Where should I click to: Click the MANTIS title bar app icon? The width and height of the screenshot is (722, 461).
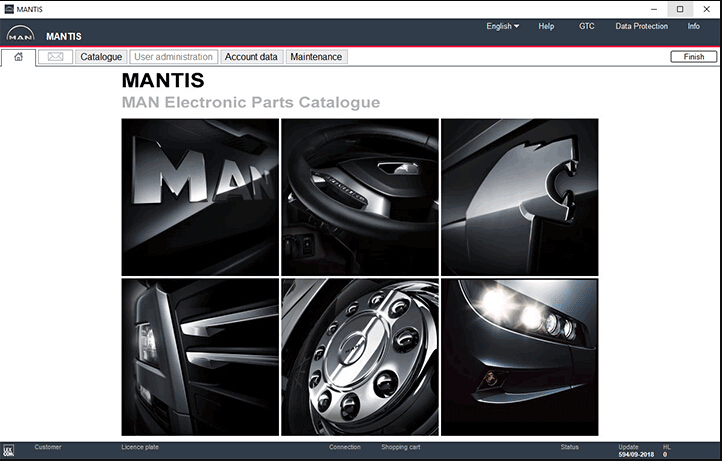click(x=9, y=9)
